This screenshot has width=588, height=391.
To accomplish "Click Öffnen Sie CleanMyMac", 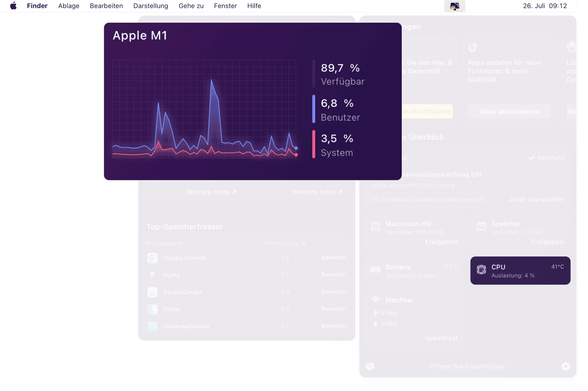I will coord(467,366).
